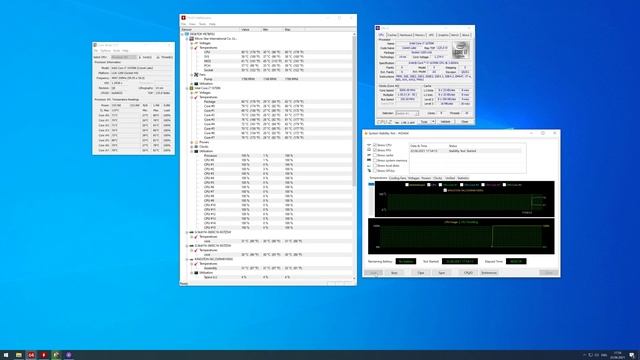
Task: Open the Tools menu in HWMonitor
Action: [202, 24]
